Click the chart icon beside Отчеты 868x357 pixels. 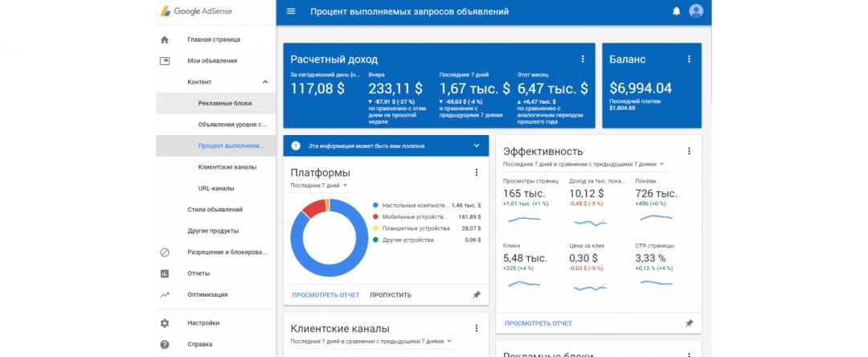(165, 273)
